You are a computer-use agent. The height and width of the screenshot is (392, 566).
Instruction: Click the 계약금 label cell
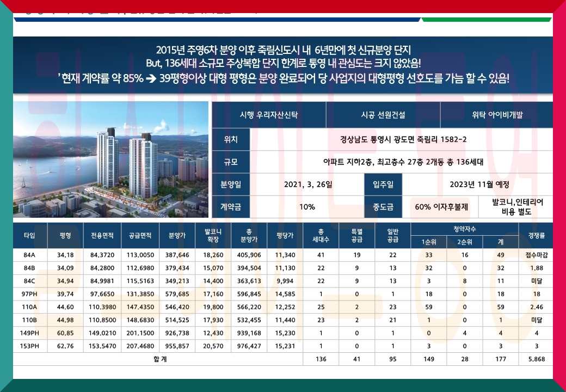tap(231, 207)
